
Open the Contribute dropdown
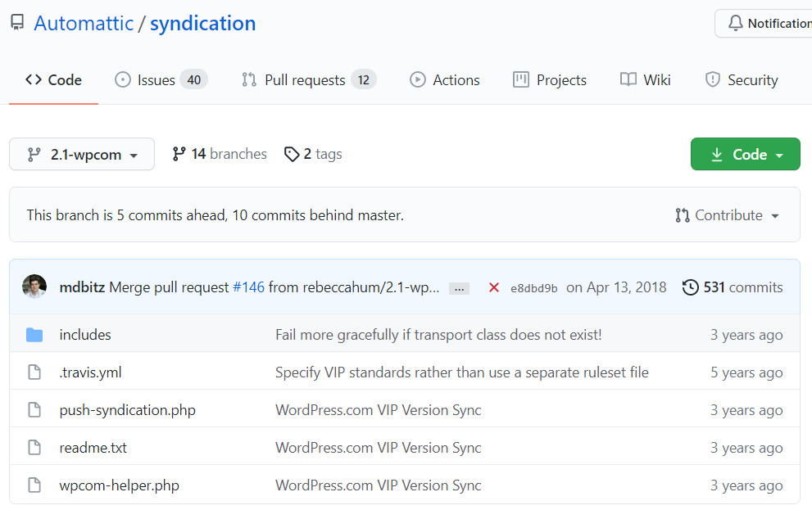coord(728,215)
